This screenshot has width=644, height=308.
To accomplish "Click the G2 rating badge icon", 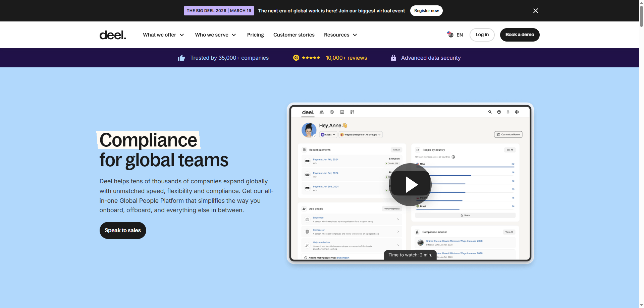I will click(x=296, y=58).
